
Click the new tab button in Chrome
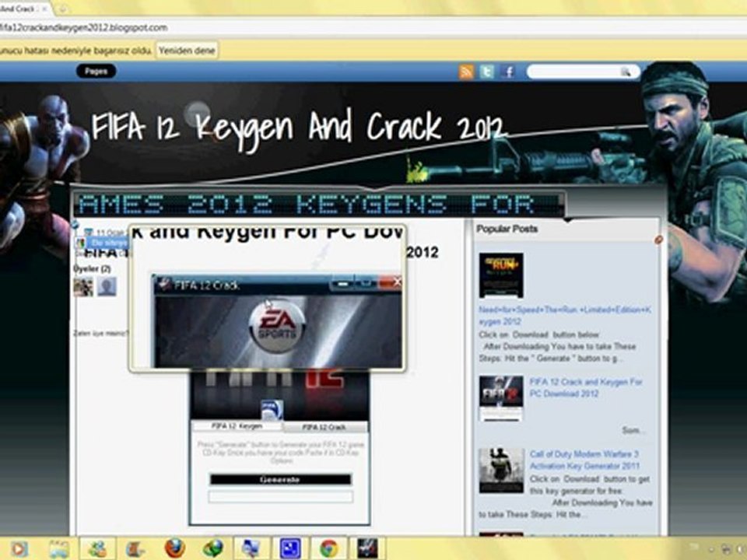pyautogui.click(x=62, y=8)
